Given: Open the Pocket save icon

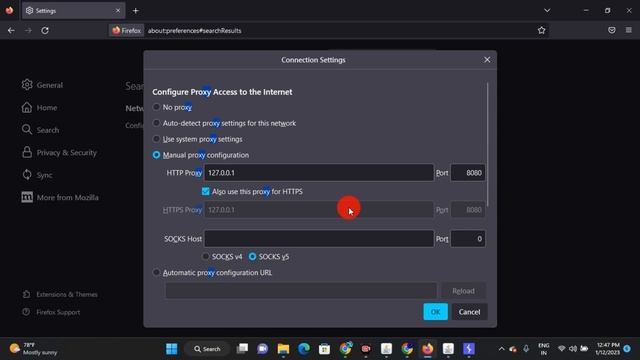Looking at the screenshot, I should [x=611, y=30].
